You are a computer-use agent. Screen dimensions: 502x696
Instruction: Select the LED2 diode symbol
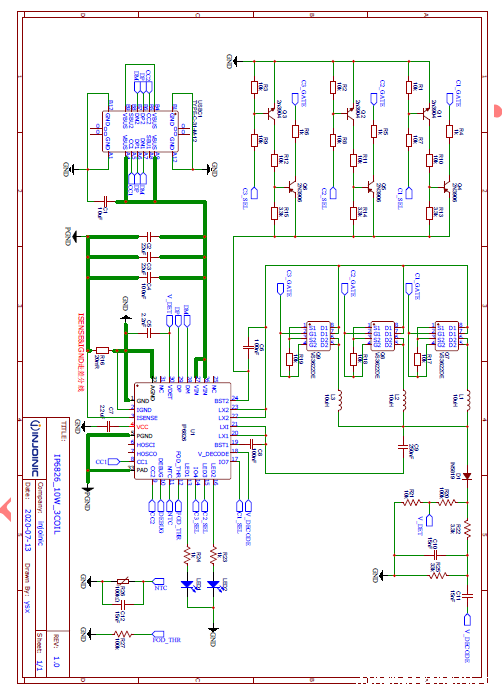point(213,585)
